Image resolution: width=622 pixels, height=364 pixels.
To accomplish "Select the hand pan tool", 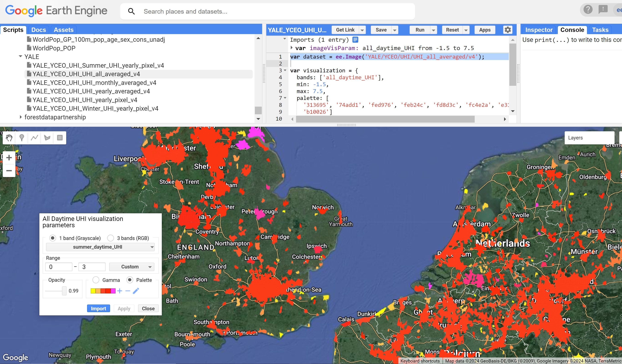I will [9, 138].
